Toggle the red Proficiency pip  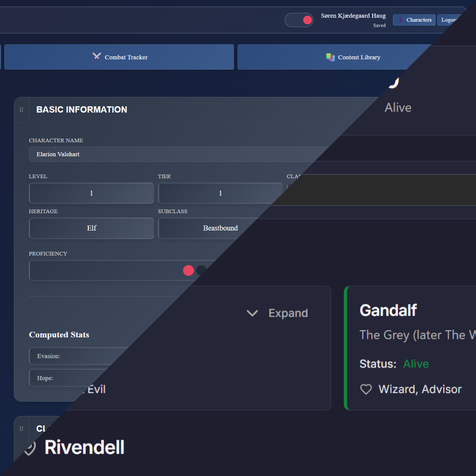tap(188, 270)
